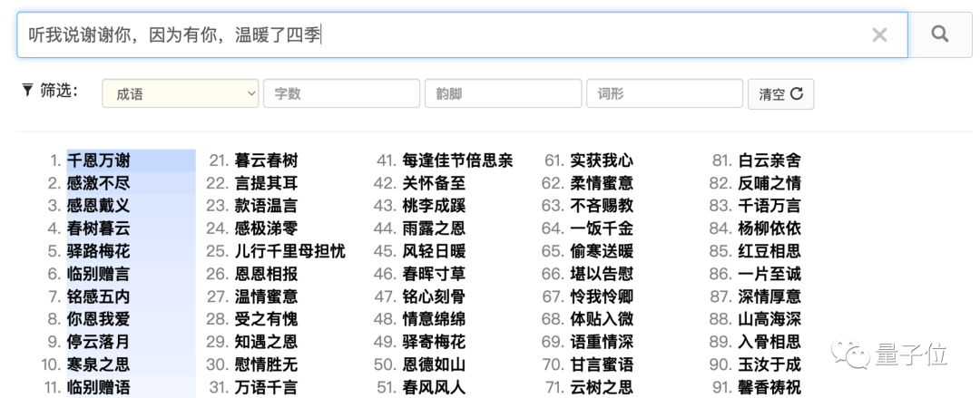Image resolution: width=980 pixels, height=398 pixels.
Task: Select the idiom 一饭千金
Action: coord(602,228)
